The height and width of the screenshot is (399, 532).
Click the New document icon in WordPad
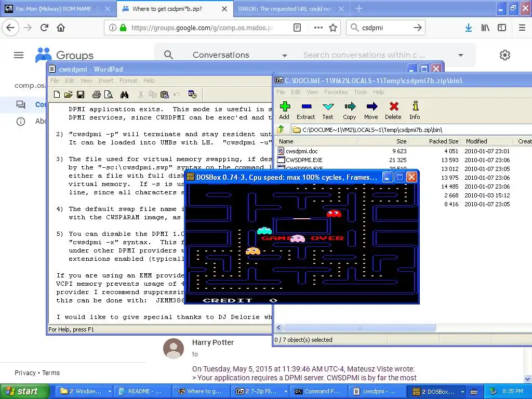click(57, 95)
